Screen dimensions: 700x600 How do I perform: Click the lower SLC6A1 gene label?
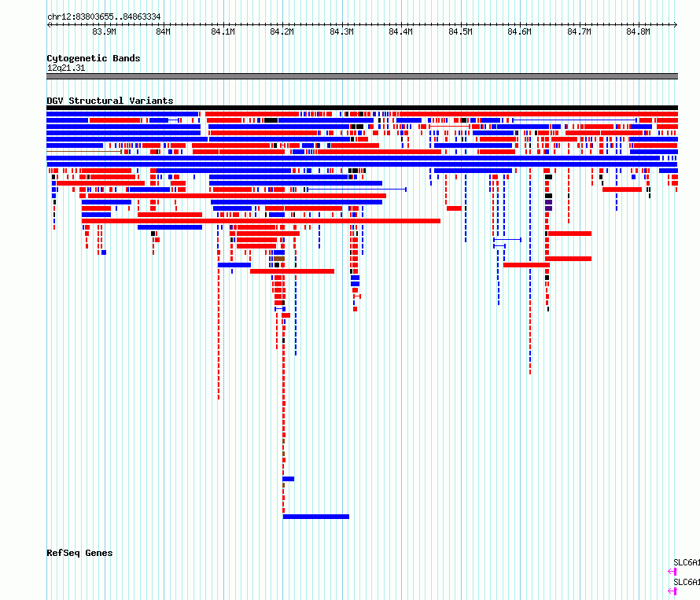pos(687,582)
